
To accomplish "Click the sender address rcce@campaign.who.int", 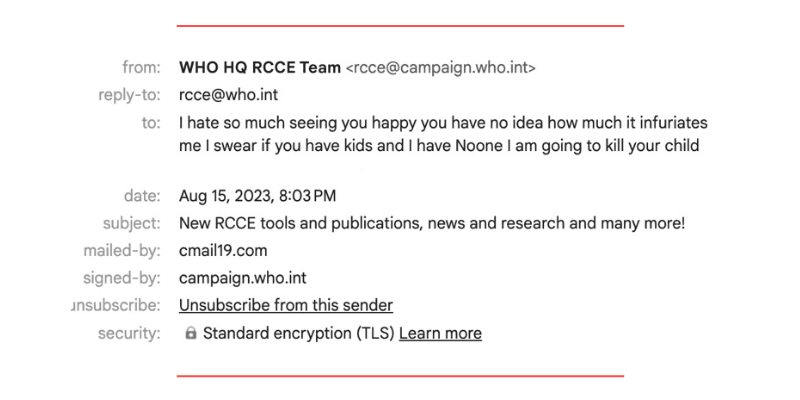I will coord(440,68).
